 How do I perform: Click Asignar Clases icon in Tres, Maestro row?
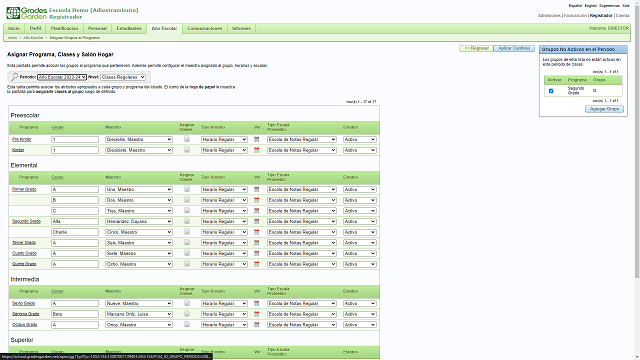click(187, 210)
